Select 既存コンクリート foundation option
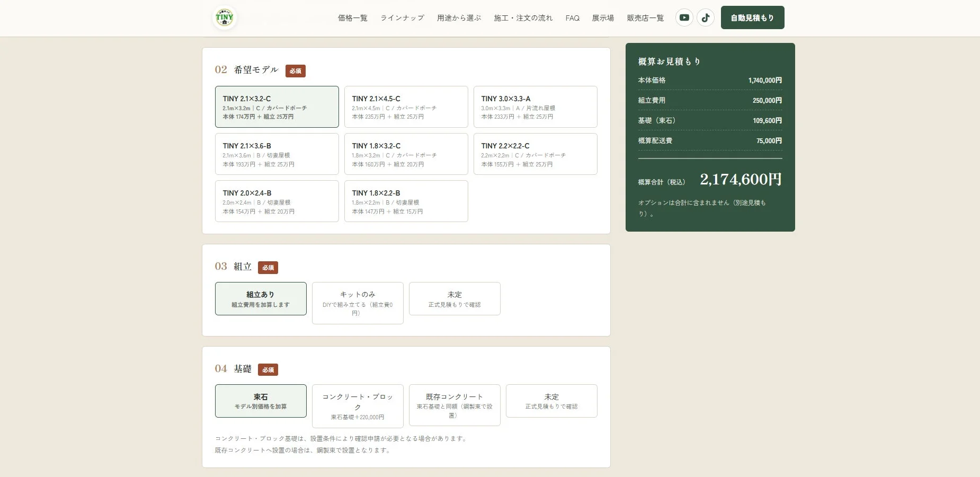The width and height of the screenshot is (980, 477). coord(455,405)
